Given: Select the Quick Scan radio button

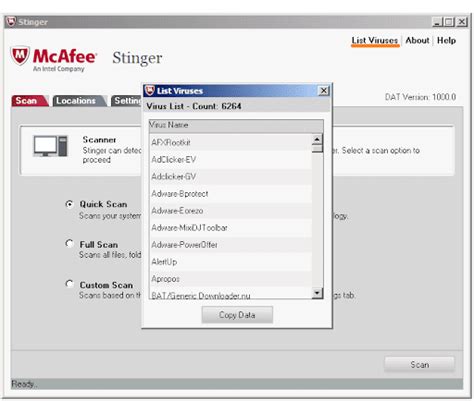Looking at the screenshot, I should (x=69, y=204).
